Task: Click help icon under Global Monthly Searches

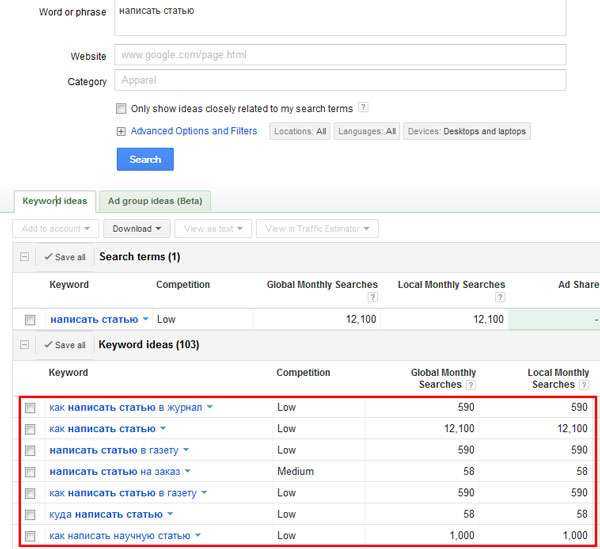Action: [x=372, y=297]
